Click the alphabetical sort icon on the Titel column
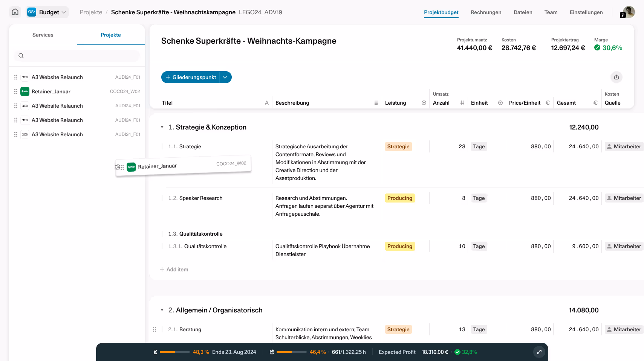644x361 pixels. coord(266,102)
